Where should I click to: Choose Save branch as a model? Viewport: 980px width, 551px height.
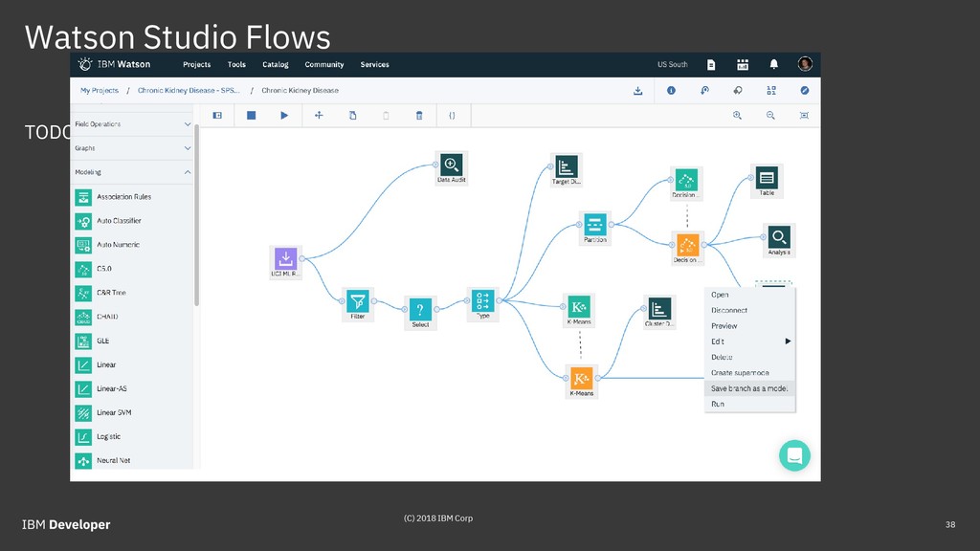point(750,388)
